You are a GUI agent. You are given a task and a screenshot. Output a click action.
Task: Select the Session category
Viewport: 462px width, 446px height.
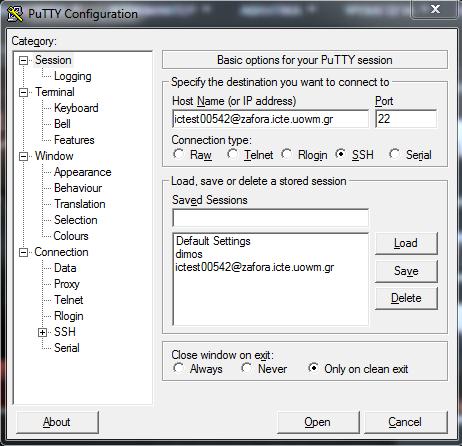[53, 60]
